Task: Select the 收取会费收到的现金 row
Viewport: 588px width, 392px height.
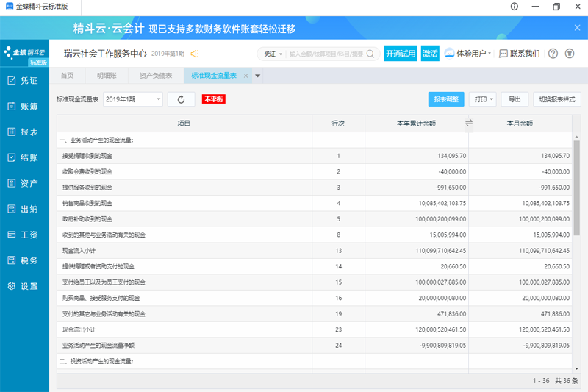Action: 315,171
